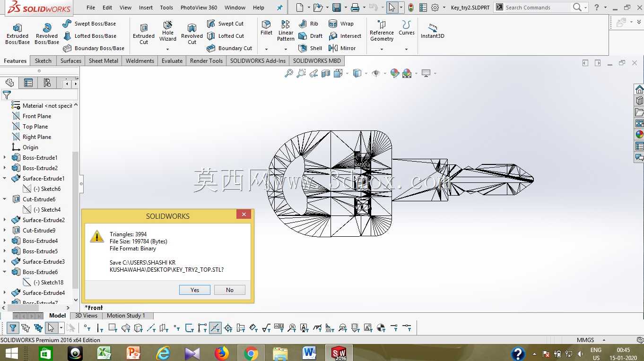
Task: Open the Tools menu
Action: pyautogui.click(x=166, y=8)
